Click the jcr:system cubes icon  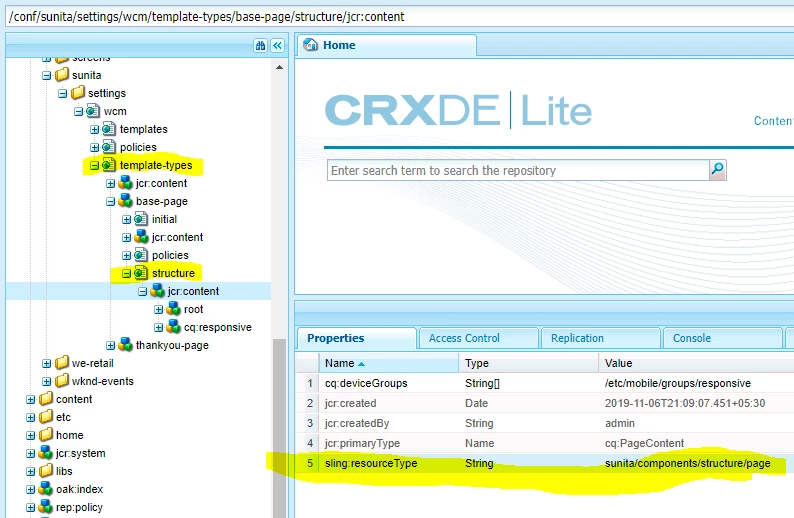coord(46,453)
